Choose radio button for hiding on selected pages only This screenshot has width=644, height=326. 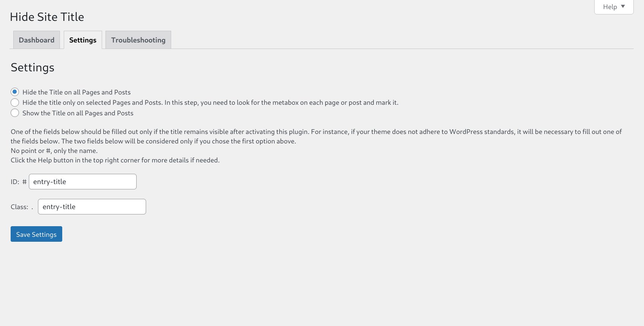pos(15,102)
